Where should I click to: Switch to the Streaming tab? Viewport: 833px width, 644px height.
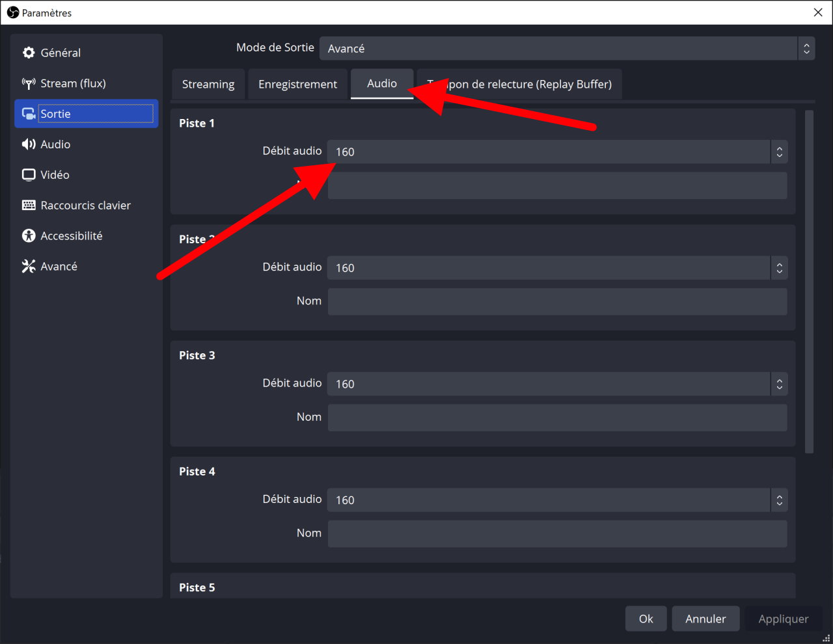(208, 84)
